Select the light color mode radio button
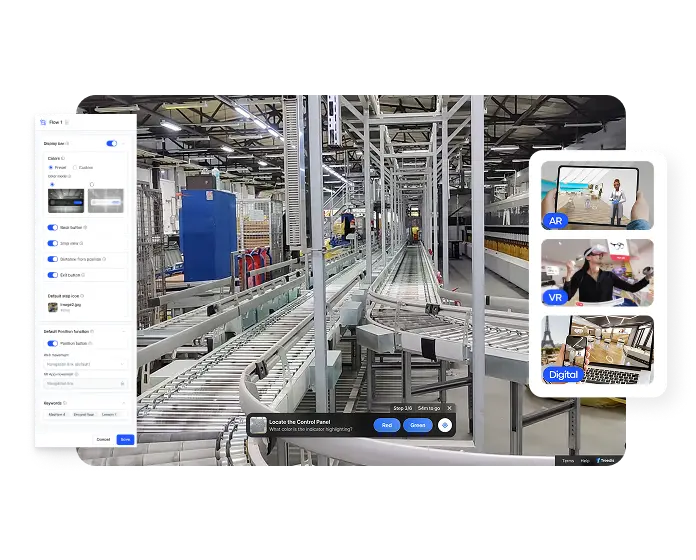The width and height of the screenshot is (696, 560). tap(92, 185)
